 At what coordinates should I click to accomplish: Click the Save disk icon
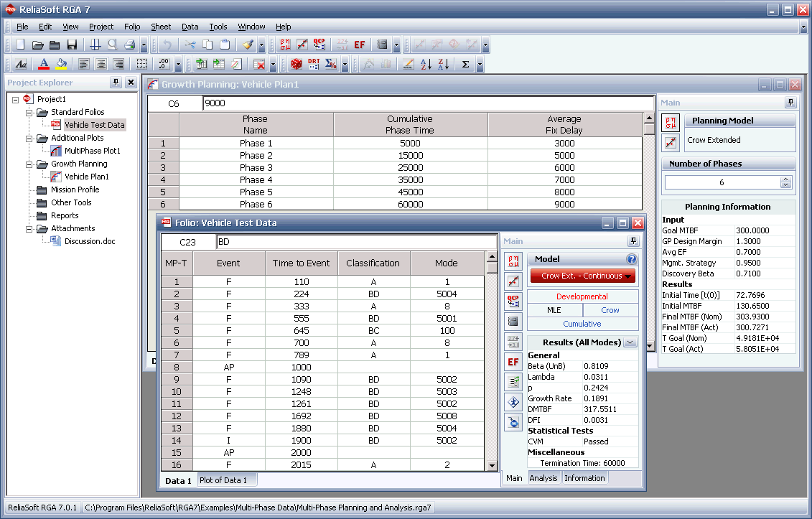[72, 45]
